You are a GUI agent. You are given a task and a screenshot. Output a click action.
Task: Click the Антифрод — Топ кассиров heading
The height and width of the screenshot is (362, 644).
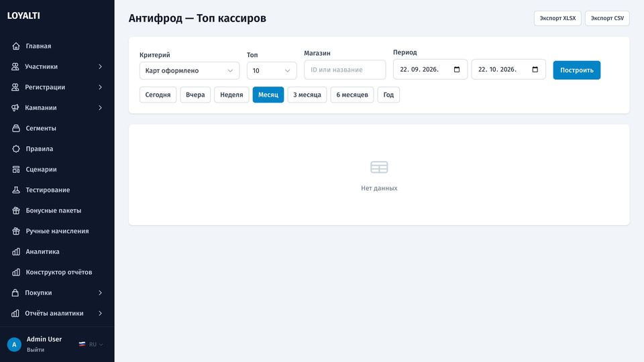point(197,18)
